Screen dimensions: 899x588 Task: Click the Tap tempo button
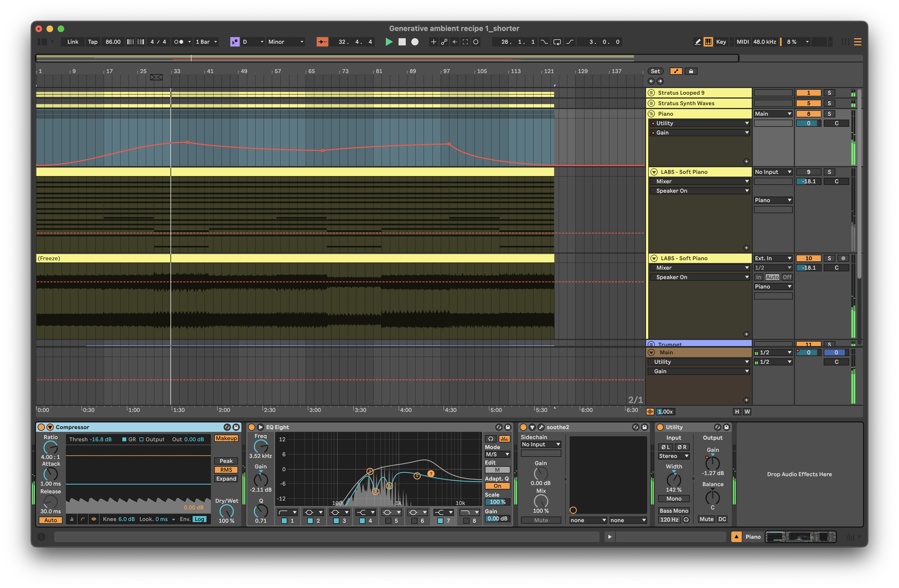pyautogui.click(x=92, y=42)
